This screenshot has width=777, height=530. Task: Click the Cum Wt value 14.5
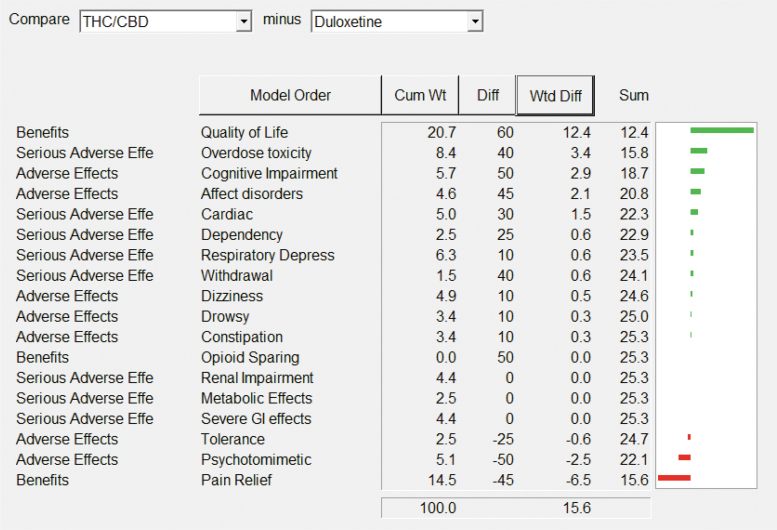[x=442, y=480]
